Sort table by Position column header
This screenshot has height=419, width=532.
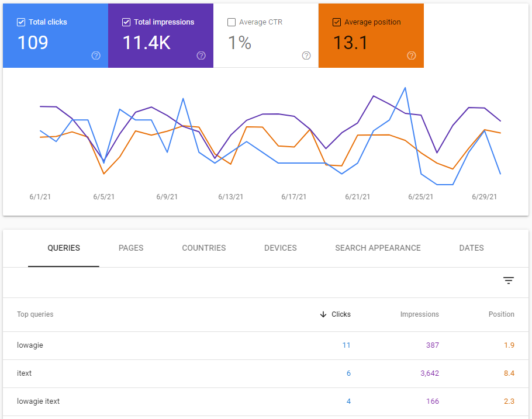502,314
